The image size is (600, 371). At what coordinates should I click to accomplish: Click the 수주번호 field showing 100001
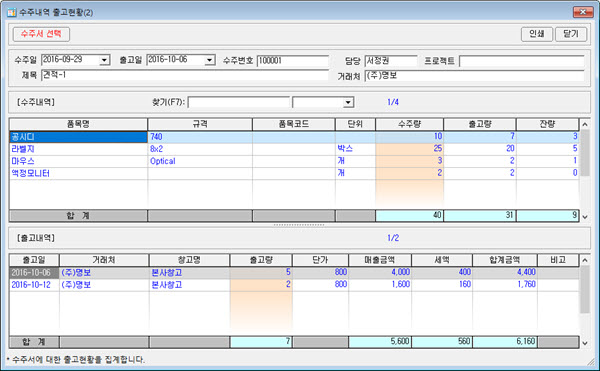pyautogui.click(x=293, y=60)
